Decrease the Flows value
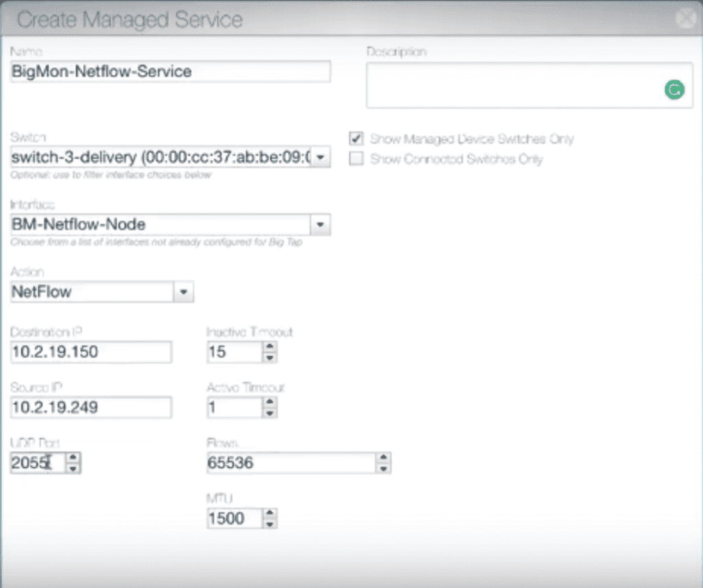The height and width of the screenshot is (588, 703). pos(383,469)
